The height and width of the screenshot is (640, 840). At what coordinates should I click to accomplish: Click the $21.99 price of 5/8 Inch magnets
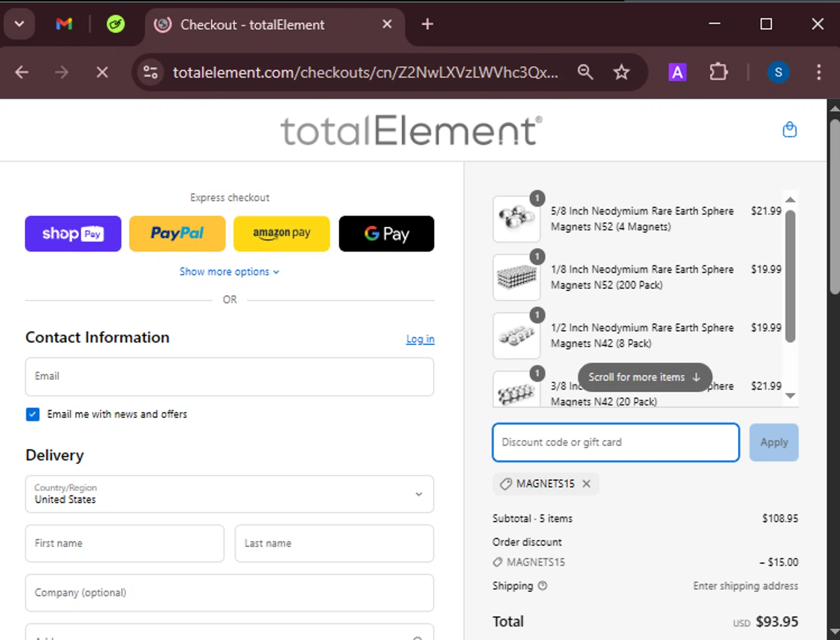pyautogui.click(x=766, y=211)
